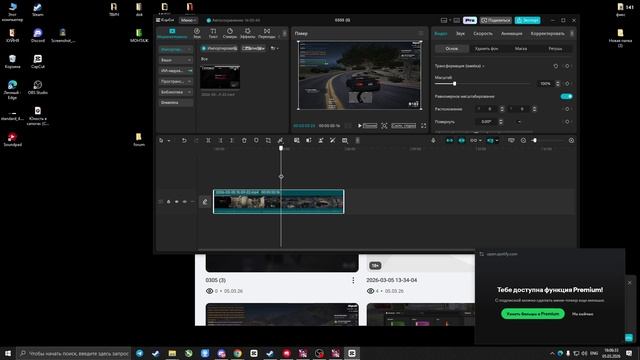Click the Windows Start button

7,353
